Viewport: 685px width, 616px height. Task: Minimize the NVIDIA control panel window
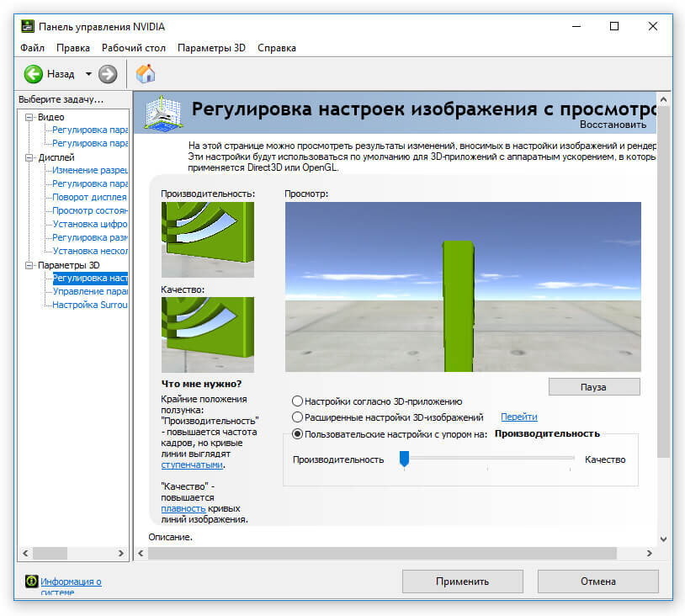(x=576, y=26)
